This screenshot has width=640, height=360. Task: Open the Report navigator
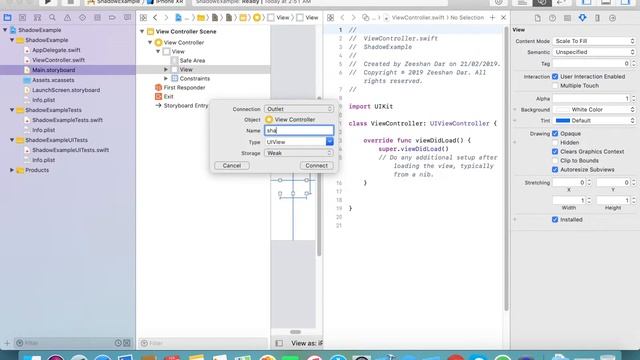127,18
